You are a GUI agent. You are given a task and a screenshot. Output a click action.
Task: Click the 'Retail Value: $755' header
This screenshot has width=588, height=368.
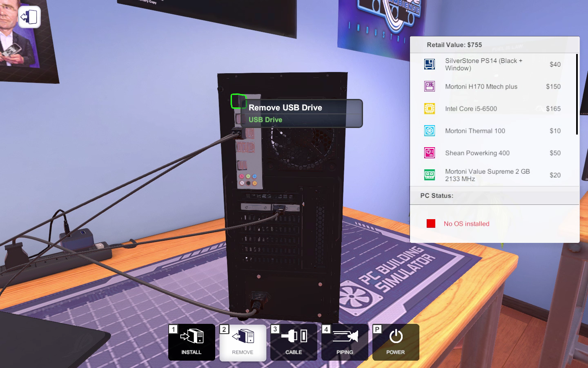pos(454,45)
